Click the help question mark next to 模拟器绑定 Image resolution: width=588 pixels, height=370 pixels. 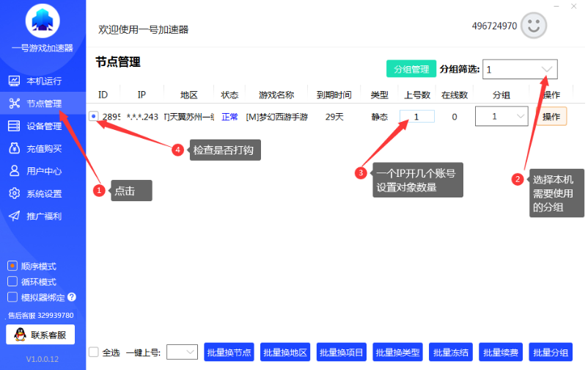pyautogui.click(x=72, y=297)
